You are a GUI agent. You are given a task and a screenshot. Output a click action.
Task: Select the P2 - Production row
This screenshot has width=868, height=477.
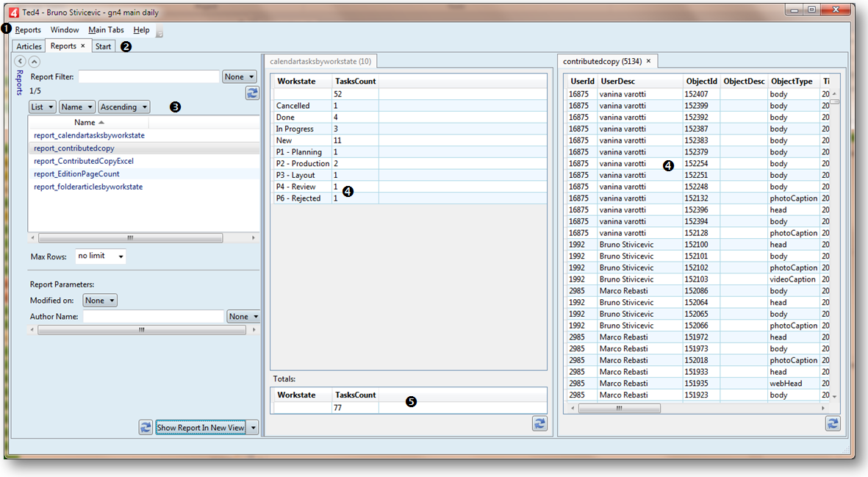409,164
